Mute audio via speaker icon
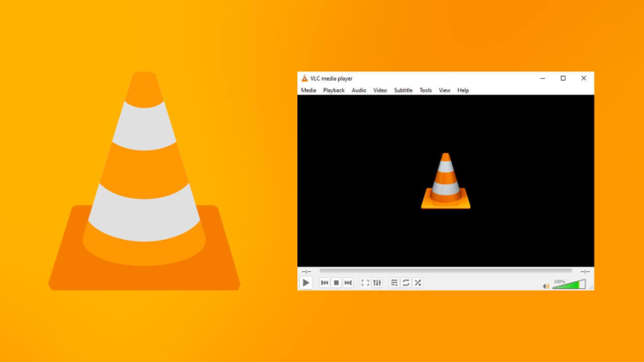This screenshot has height=362, width=644. click(x=545, y=286)
